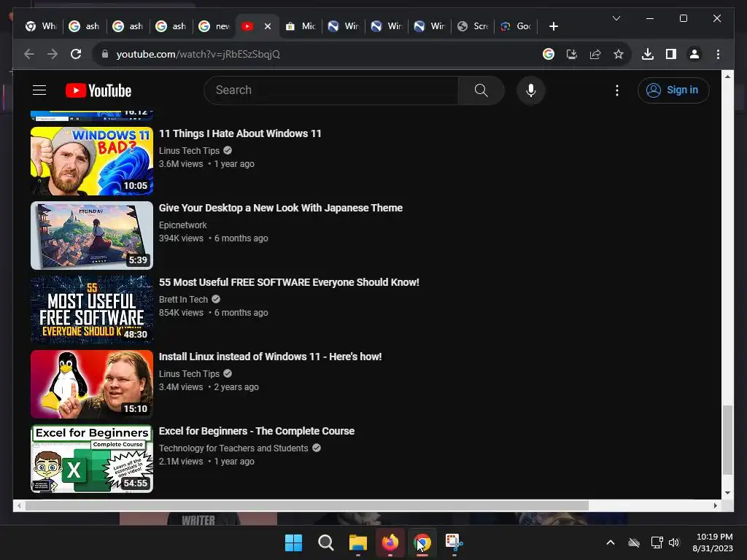Open Snipping Tool from taskbar
This screenshot has height=560, width=747.
pyautogui.click(x=454, y=542)
